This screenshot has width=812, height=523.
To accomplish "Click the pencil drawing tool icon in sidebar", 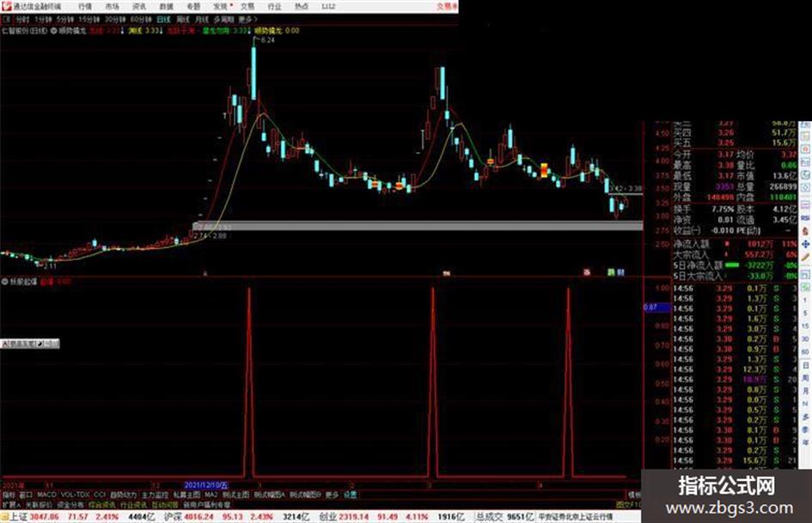I will point(805,258).
